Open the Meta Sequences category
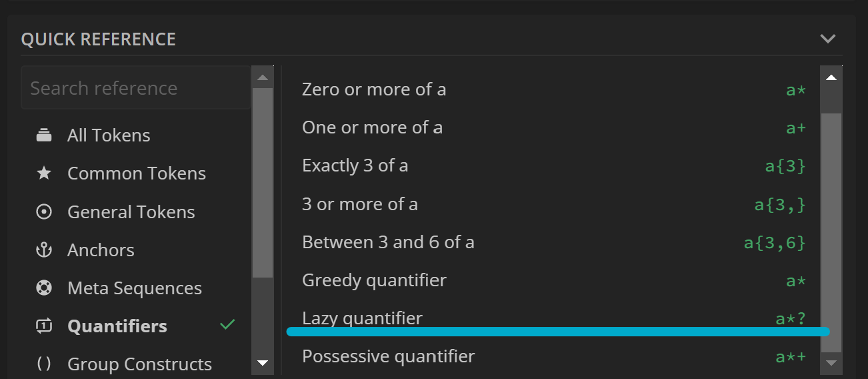Image resolution: width=868 pixels, height=379 pixels. (x=134, y=288)
